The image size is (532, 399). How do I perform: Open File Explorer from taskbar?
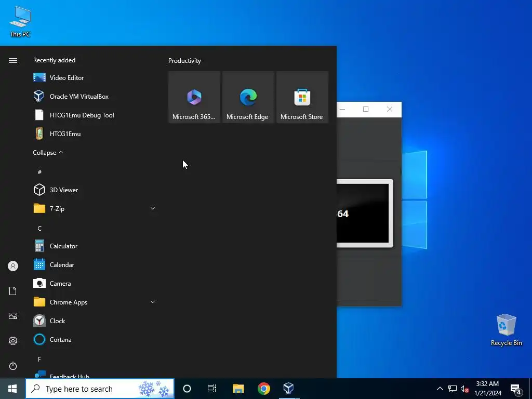coord(238,389)
